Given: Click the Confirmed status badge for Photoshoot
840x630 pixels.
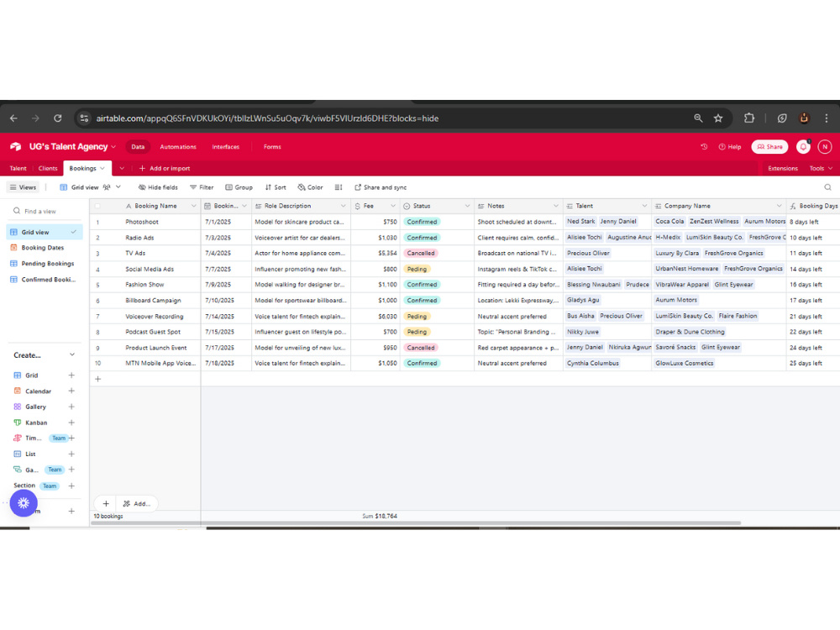Looking at the screenshot, I should point(422,222).
